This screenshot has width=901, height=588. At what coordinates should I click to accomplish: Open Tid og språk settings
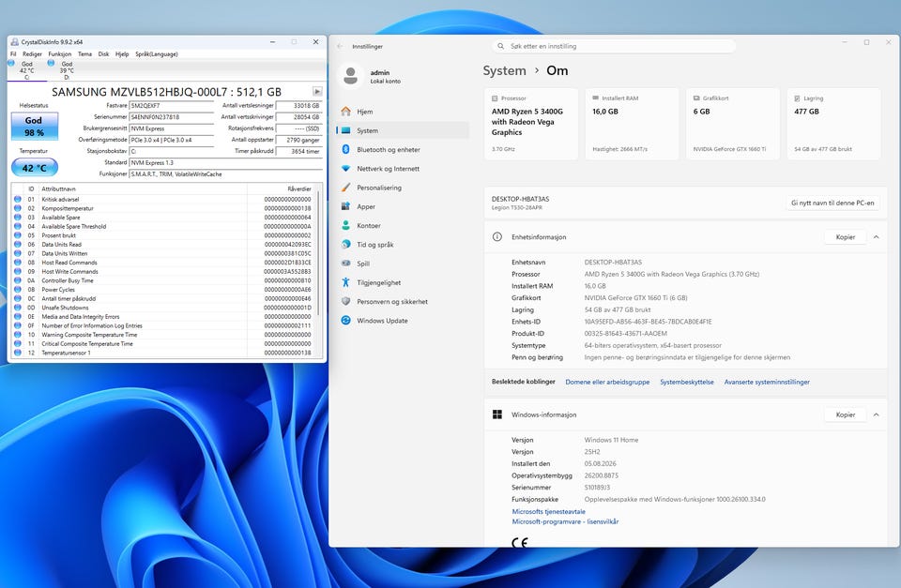403,244
